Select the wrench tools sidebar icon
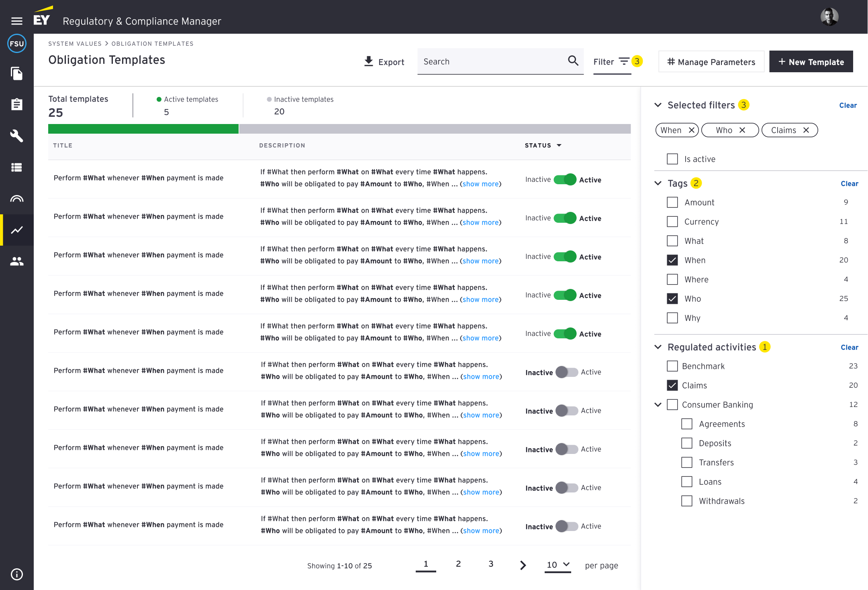Viewport: 868px width, 590px height. pos(16,136)
